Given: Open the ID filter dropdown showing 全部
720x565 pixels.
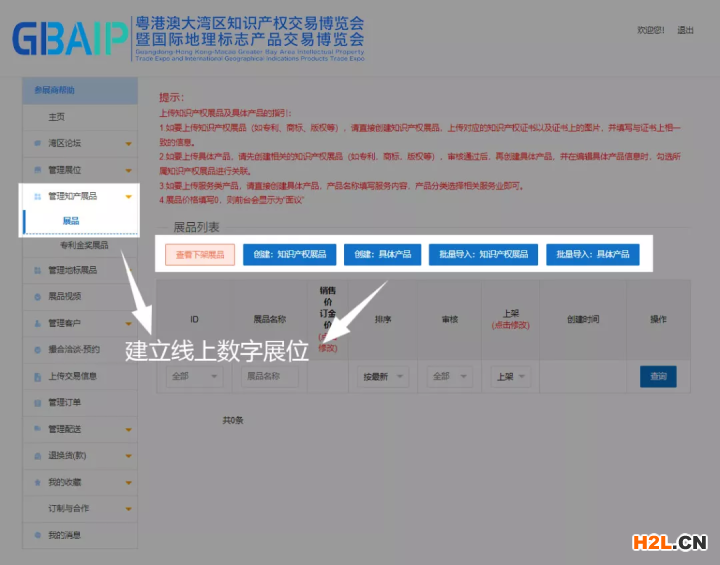Looking at the screenshot, I should click(x=194, y=376).
